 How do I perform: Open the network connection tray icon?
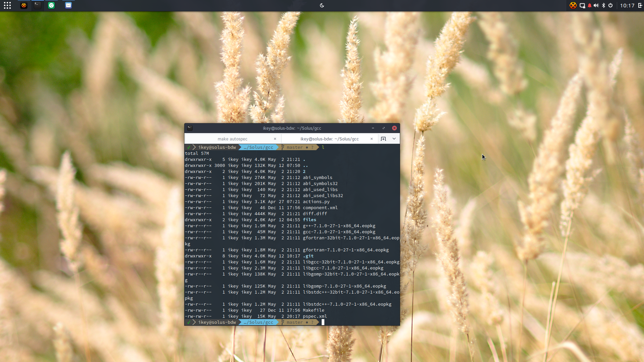point(582,5)
